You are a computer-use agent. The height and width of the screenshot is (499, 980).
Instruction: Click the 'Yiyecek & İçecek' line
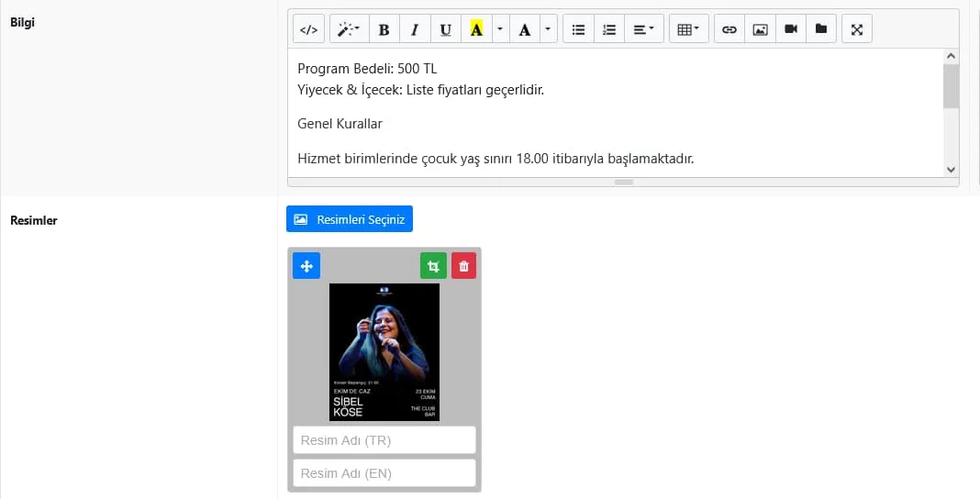click(x=420, y=90)
